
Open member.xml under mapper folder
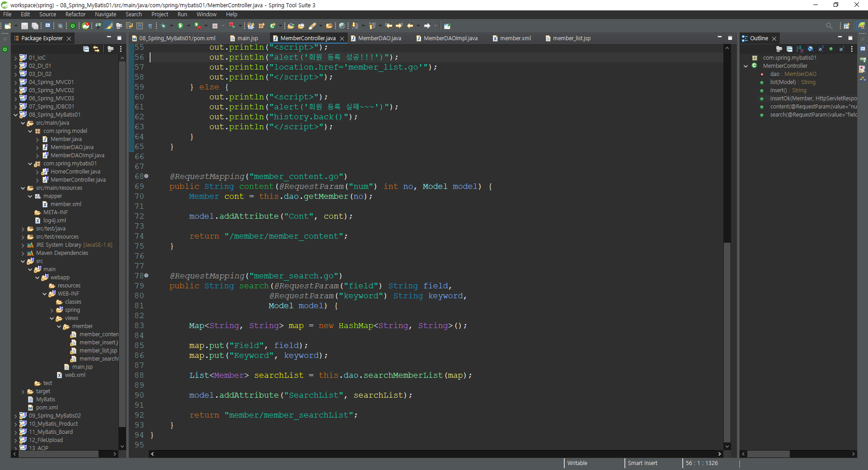point(66,204)
